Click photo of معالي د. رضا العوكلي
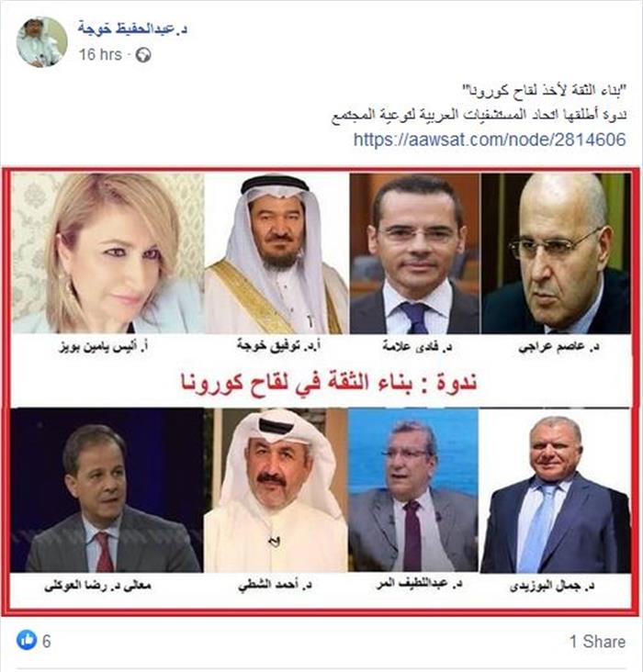 (x=107, y=490)
